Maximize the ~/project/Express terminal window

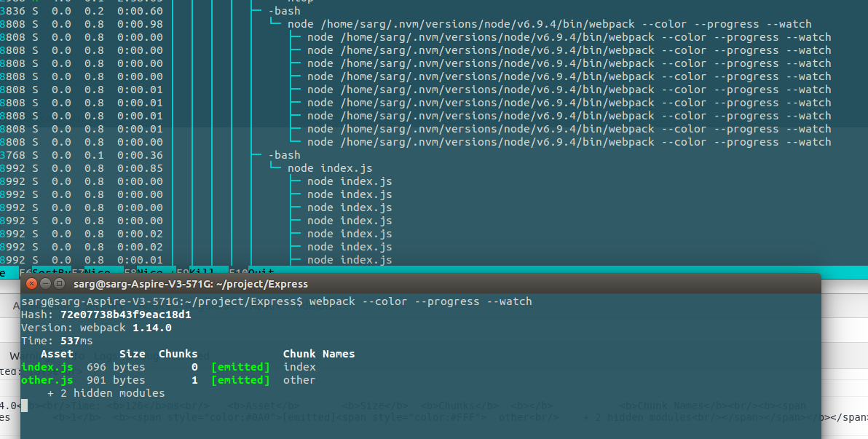pyautogui.click(x=59, y=283)
